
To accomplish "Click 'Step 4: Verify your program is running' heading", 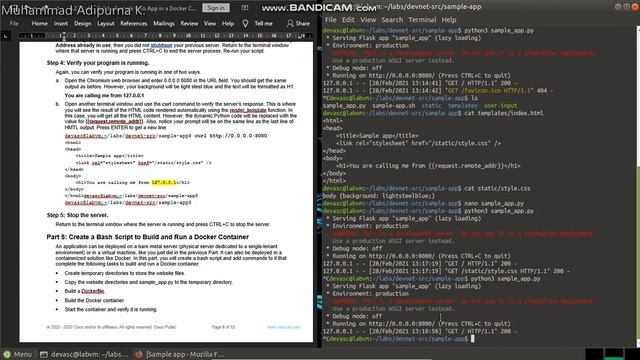I will coord(98,63).
